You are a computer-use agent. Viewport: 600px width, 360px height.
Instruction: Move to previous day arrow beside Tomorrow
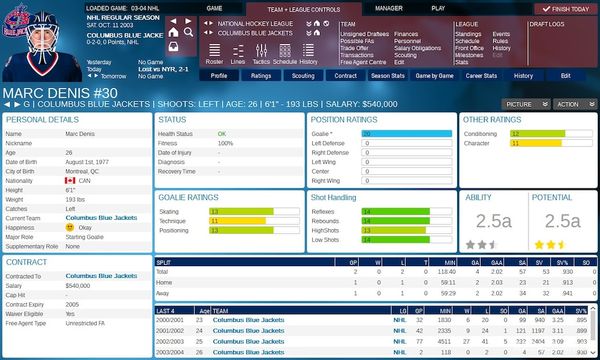[x=90, y=76]
